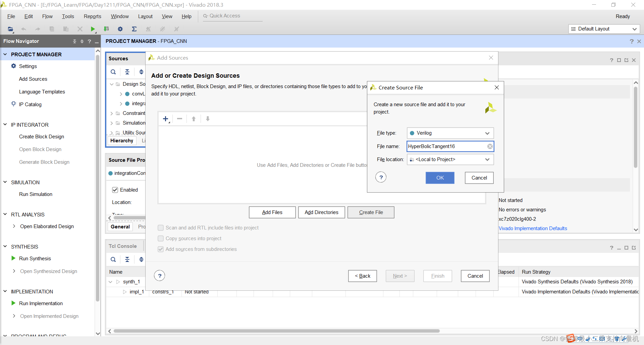Viewport: 644px width, 345px height.
Task: Click Run Synthesis green play icon
Action: click(x=13, y=258)
